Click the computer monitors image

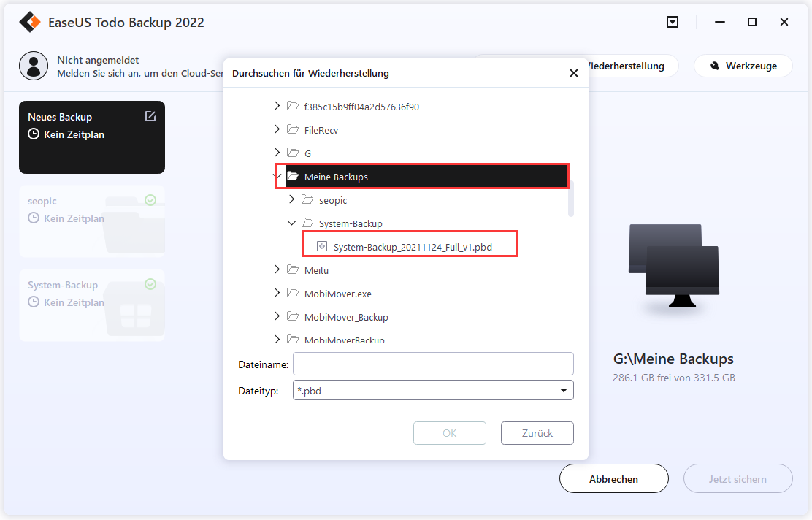point(674,267)
